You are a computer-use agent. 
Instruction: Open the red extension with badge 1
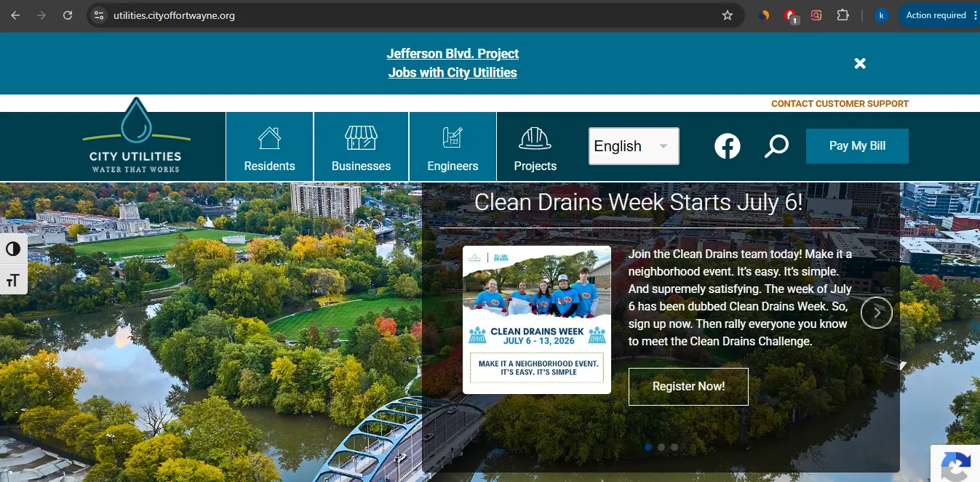pyautogui.click(x=791, y=15)
